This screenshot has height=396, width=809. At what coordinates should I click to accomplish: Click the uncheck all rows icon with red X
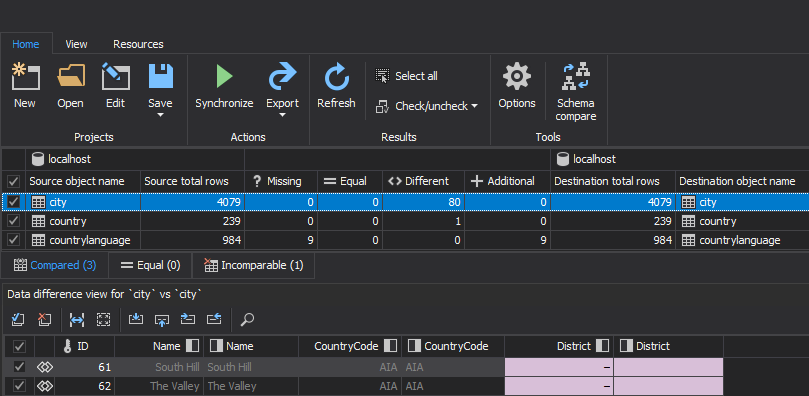[44, 320]
